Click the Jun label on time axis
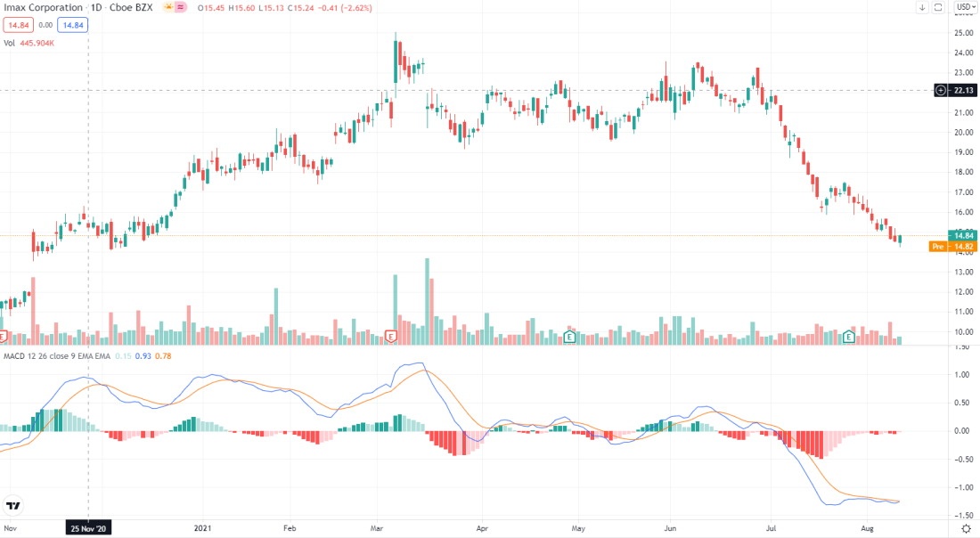 [670, 528]
